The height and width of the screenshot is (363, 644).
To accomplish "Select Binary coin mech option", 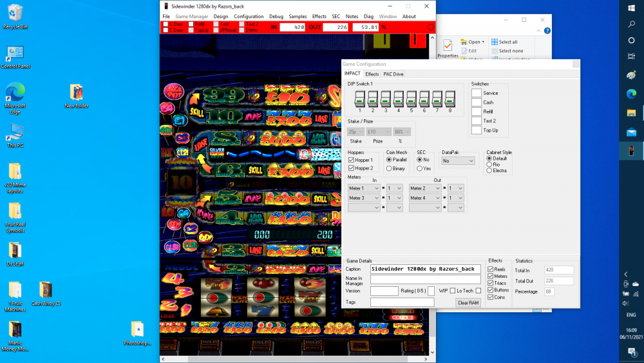I will [x=390, y=168].
